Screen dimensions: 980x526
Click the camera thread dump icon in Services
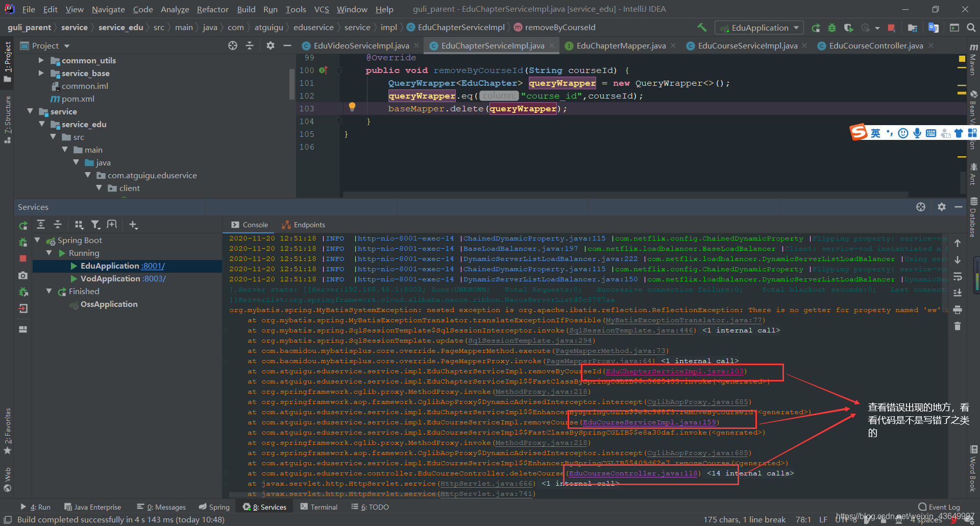coord(23,275)
